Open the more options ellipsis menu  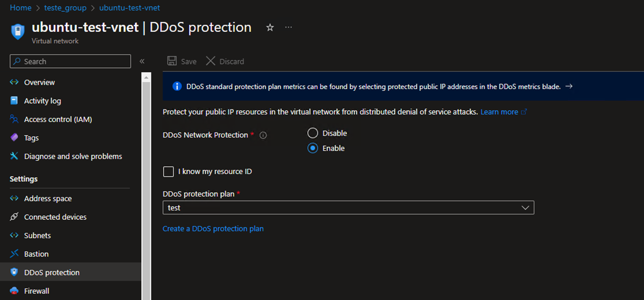[x=288, y=27]
